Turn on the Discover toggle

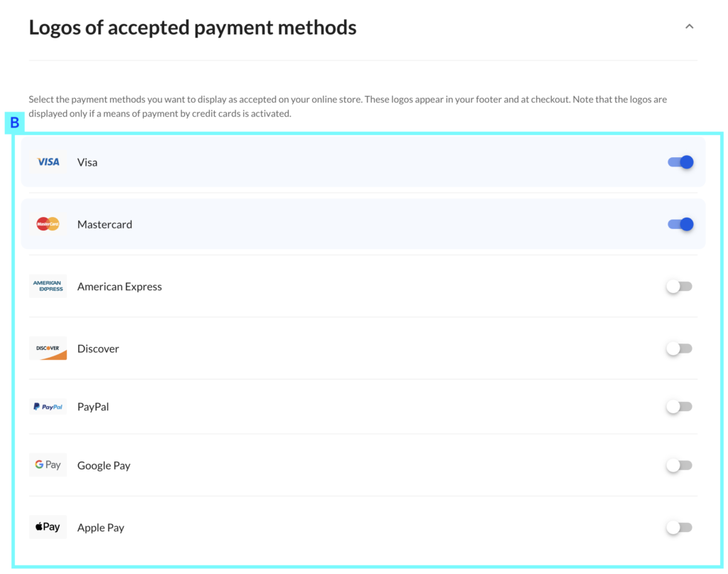coord(679,349)
